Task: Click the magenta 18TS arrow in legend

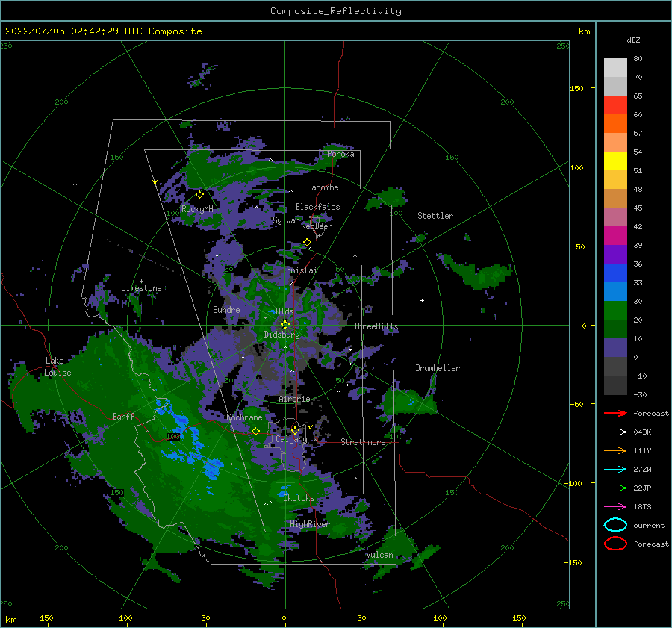Action: 615,507
